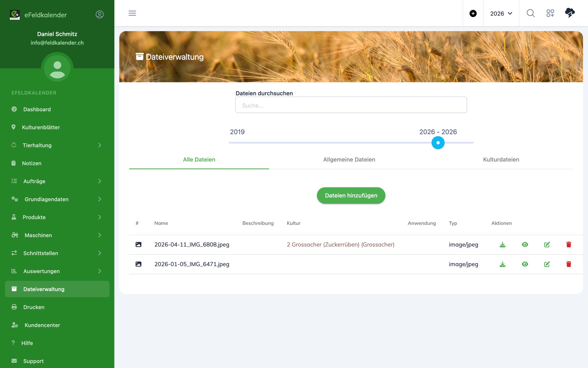The width and height of the screenshot is (588, 368).
Task: Click the Dateien hinzufügen button
Action: tap(351, 195)
